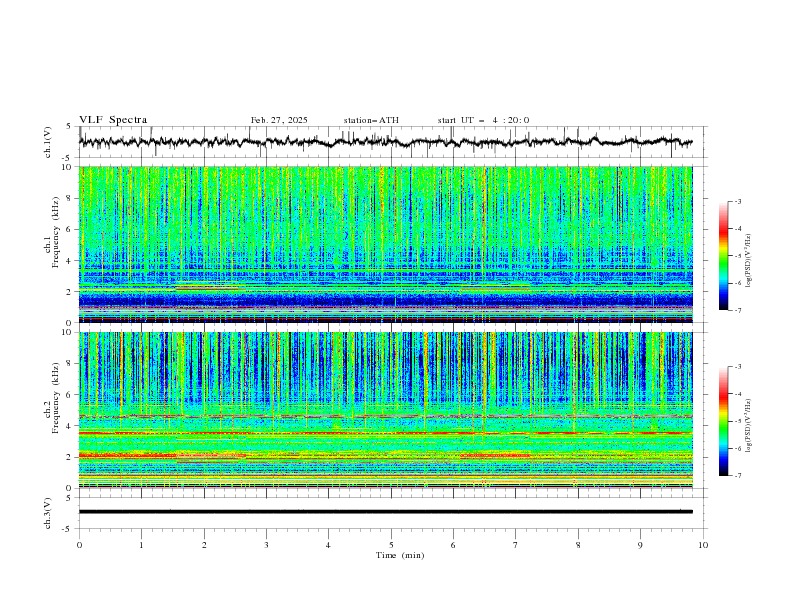
Task: Click the ch.1 voltage waveform trace
Action: pos(385,142)
